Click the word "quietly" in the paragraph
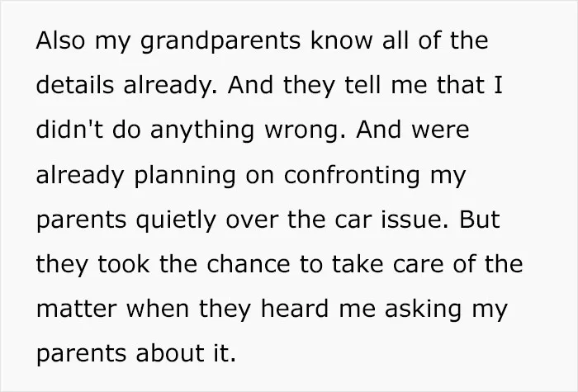The width and height of the screenshot is (578, 392). 175,220
